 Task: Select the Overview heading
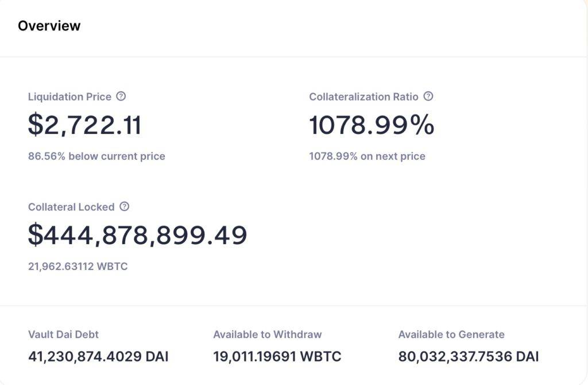pos(49,25)
